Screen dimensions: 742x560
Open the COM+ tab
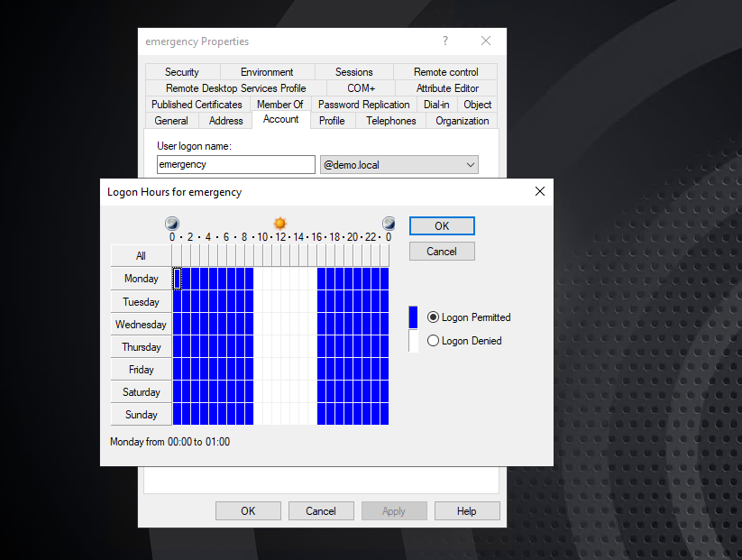click(x=361, y=88)
